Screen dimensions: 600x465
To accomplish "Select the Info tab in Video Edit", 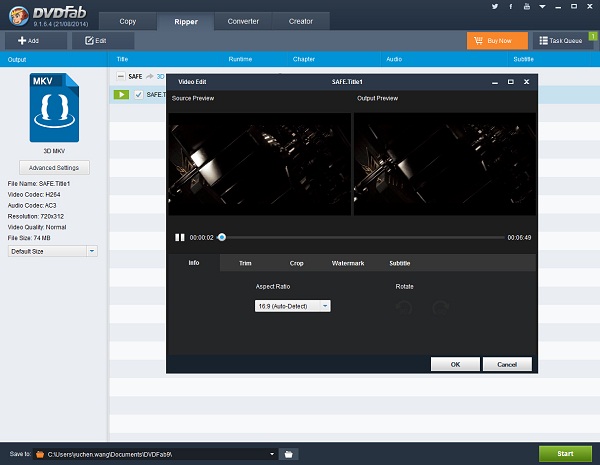I will click(x=194, y=263).
